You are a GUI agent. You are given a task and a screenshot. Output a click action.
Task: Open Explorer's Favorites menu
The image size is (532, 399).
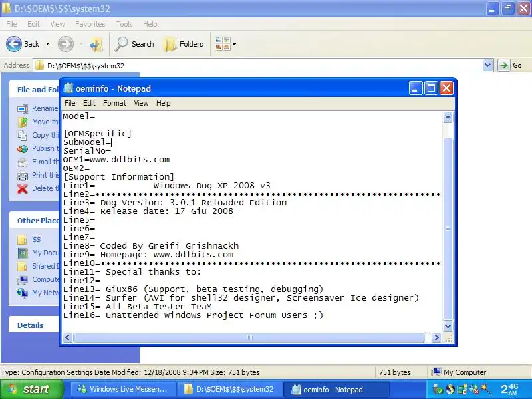pyautogui.click(x=90, y=24)
